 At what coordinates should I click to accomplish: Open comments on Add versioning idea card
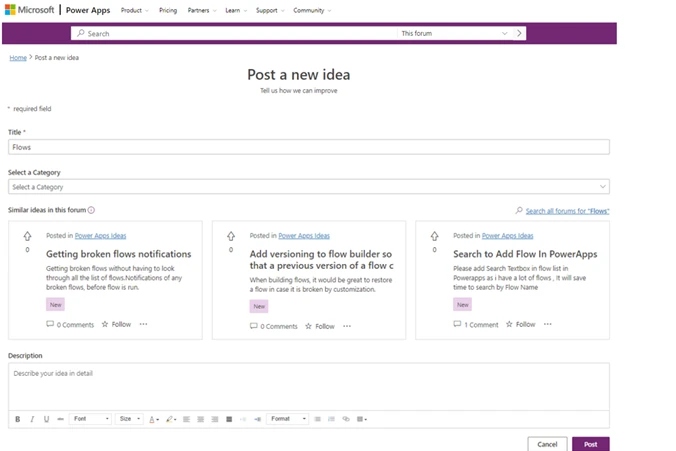point(274,326)
